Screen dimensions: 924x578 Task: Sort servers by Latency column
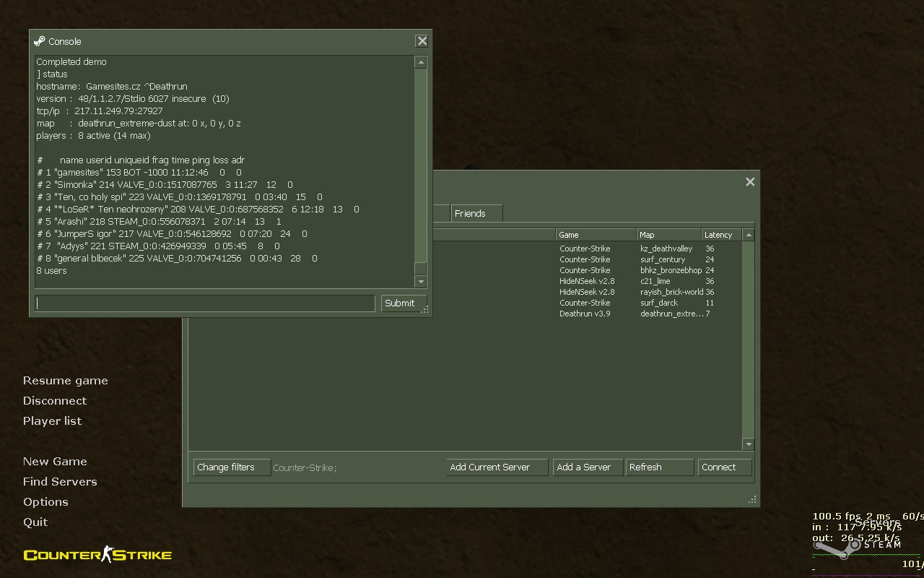click(722, 235)
